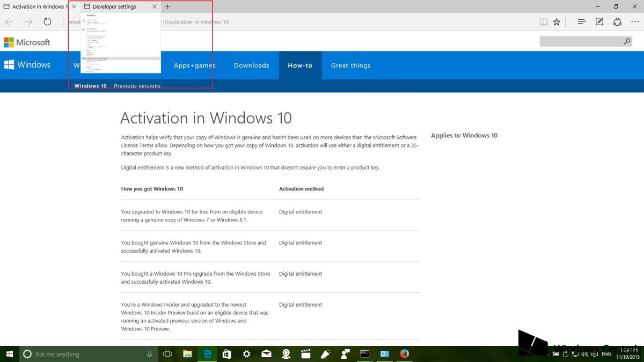Open the Share panel in Edge
This screenshot has height=362, width=644.
pyautogui.click(x=618, y=21)
